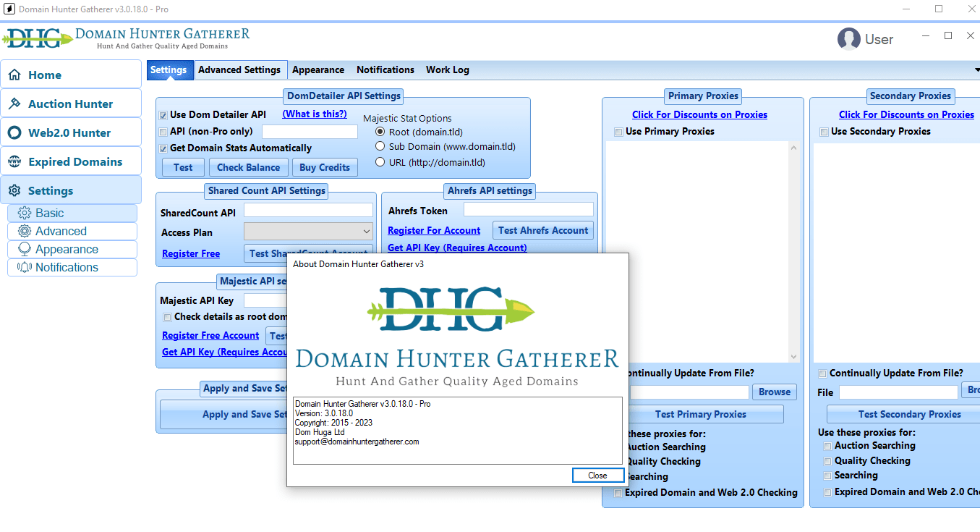Select Sub Domain (www.domain.tld) radio option
This screenshot has width=980, height=532.
tap(380, 146)
